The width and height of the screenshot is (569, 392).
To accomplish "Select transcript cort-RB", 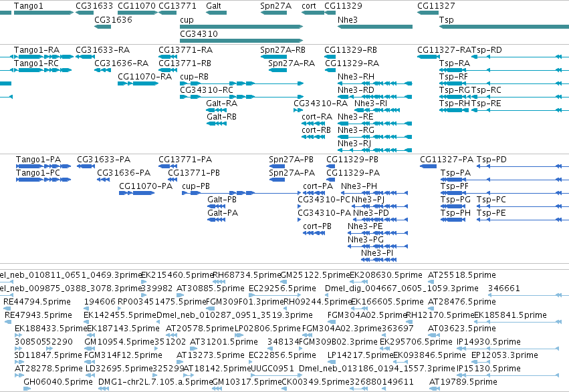I will (x=316, y=130).
